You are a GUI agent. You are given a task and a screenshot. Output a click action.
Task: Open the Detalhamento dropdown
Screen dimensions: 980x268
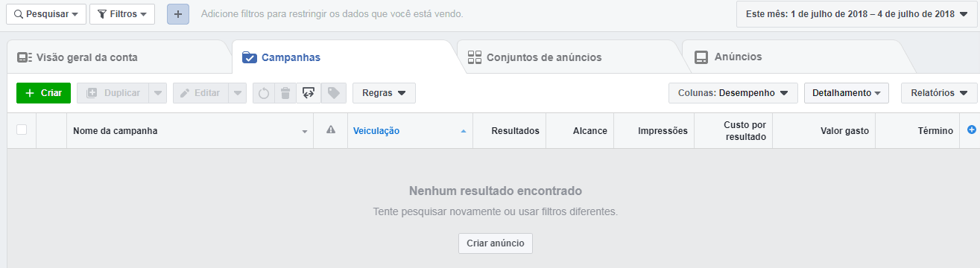[x=847, y=93]
